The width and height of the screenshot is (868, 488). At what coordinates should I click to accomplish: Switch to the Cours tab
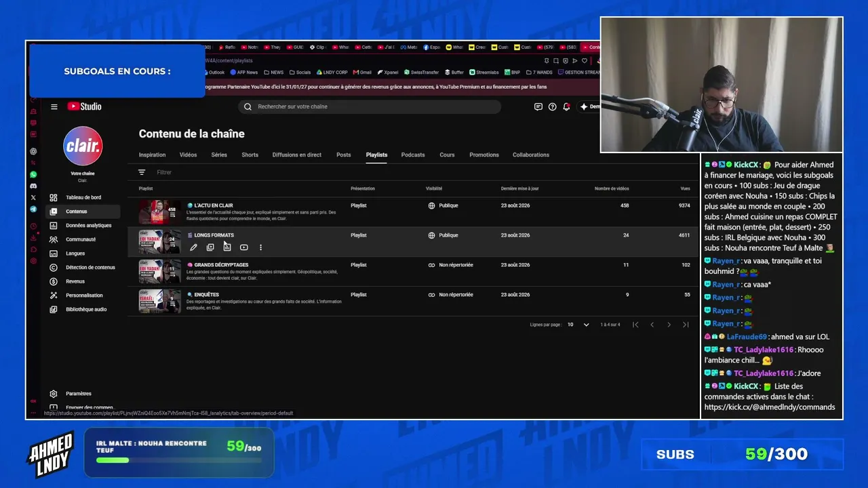point(447,155)
